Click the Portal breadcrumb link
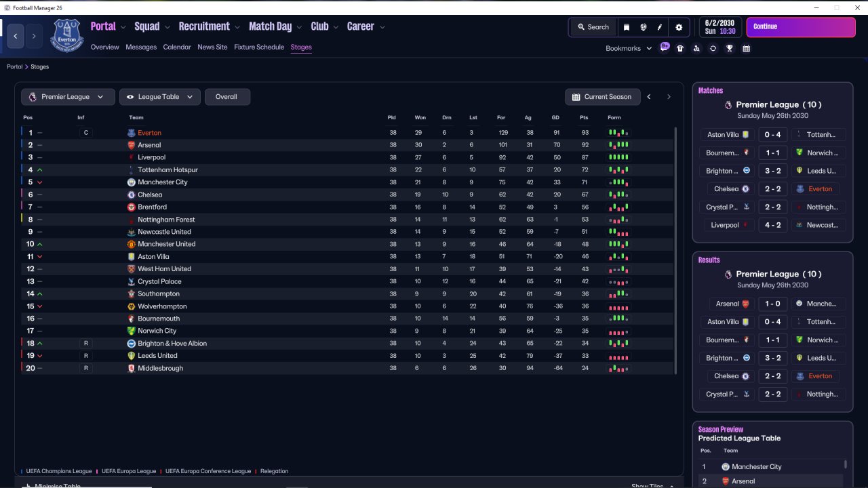 (x=15, y=67)
